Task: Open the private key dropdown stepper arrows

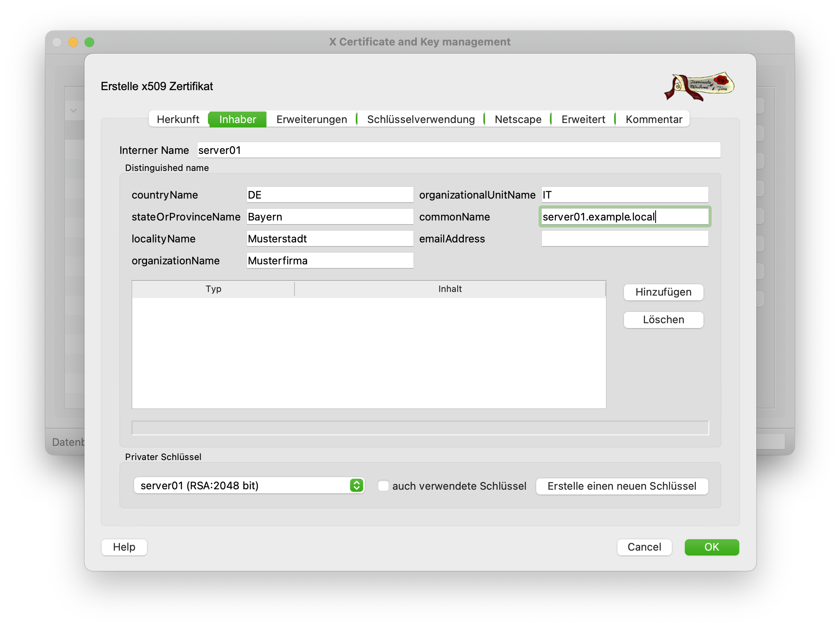Action: coord(356,485)
